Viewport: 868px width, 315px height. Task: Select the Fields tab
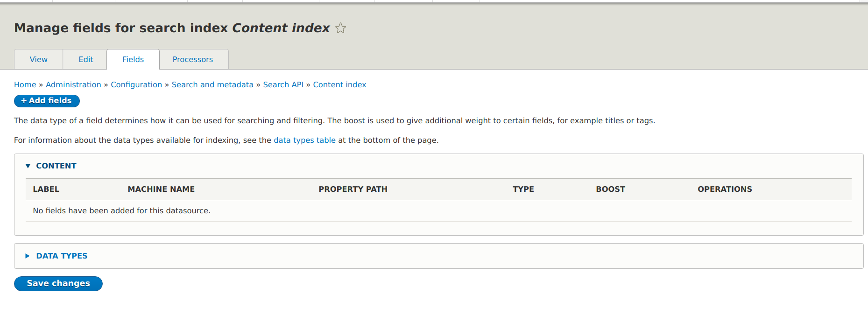pyautogui.click(x=133, y=60)
